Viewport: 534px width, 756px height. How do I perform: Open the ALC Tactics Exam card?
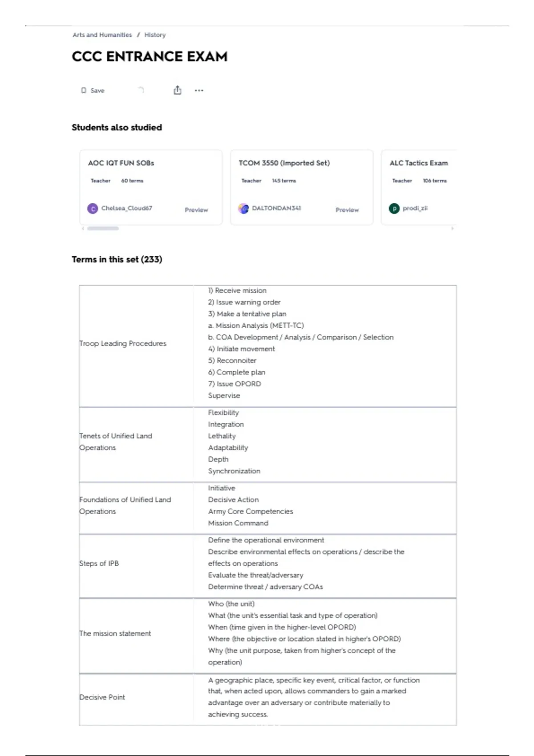tap(419, 163)
